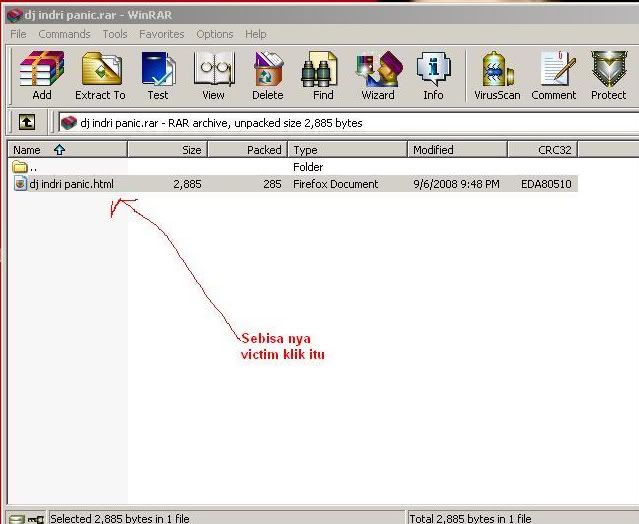The height and width of the screenshot is (524, 639).
Task: Click the drive icon in status bar
Action: [x=16, y=519]
